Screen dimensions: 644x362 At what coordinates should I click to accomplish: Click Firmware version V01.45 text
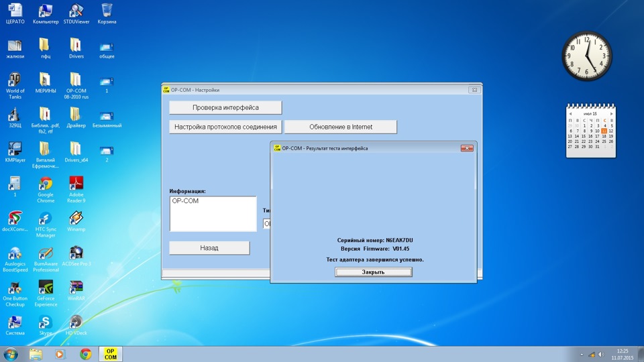click(401, 249)
